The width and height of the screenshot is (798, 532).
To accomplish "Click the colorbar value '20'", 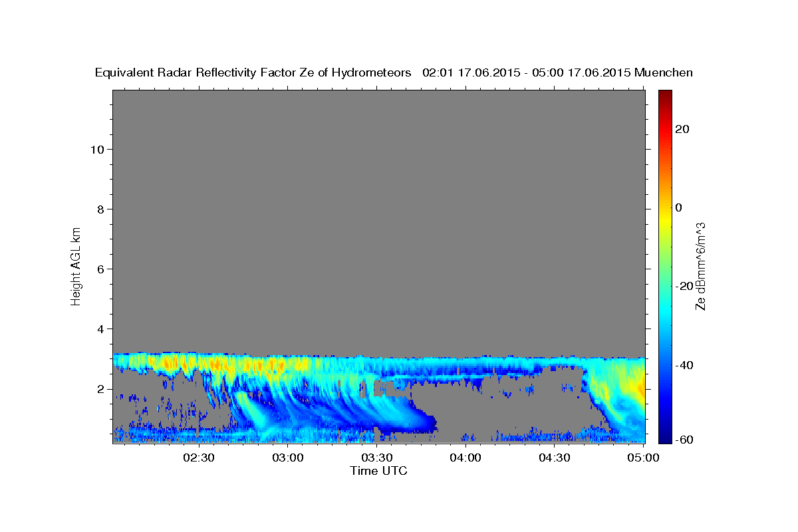I will click(682, 128).
